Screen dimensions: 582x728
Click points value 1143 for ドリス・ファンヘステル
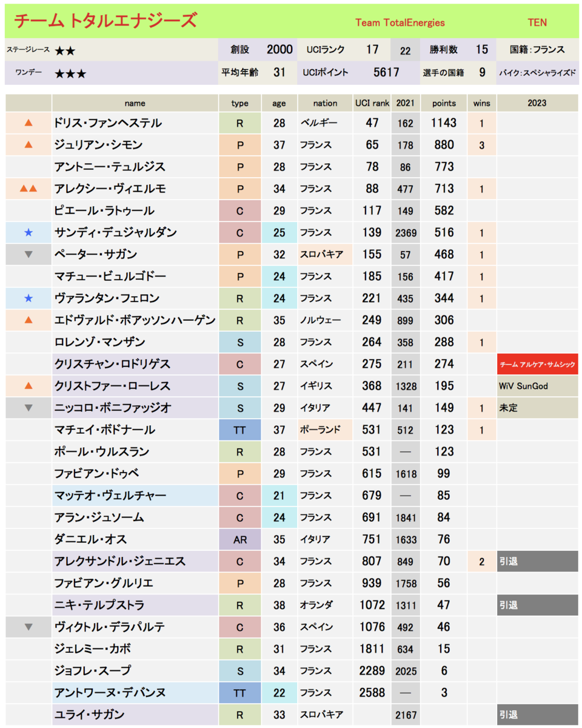[x=444, y=123]
